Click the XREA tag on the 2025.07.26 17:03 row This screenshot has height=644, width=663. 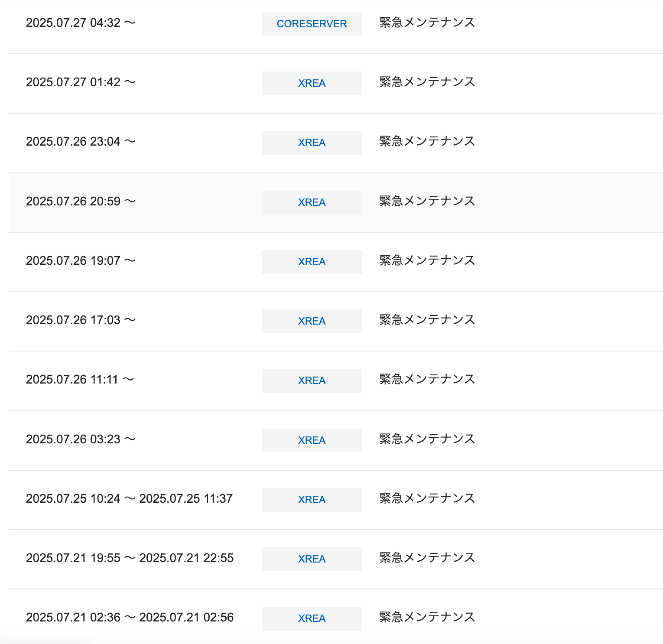[312, 321]
